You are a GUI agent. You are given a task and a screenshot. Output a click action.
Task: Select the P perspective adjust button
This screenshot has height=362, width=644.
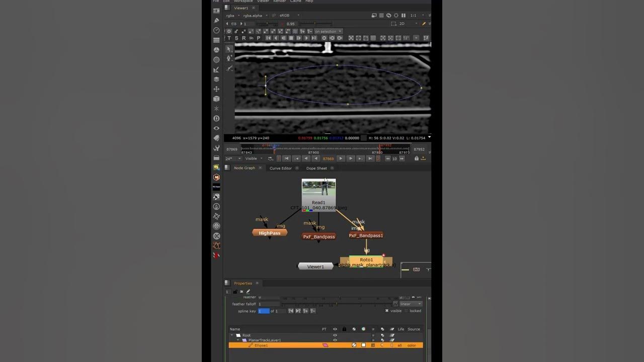(x=259, y=38)
